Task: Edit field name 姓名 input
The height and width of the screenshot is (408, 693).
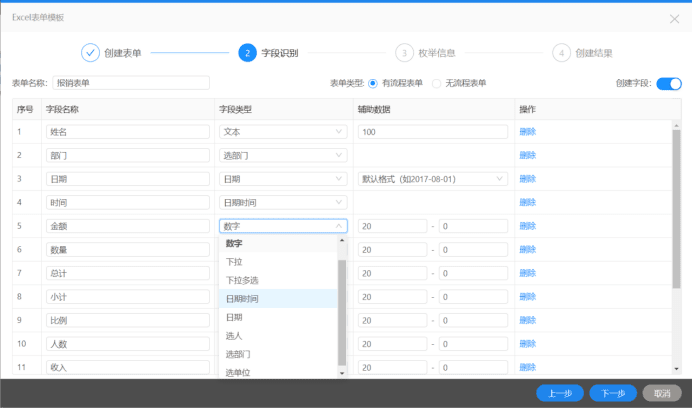Action: 128,132
